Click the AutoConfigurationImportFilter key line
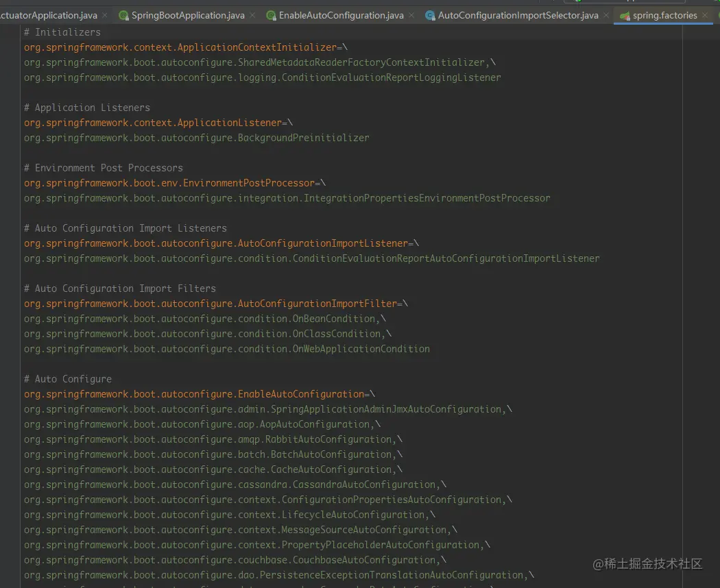 [x=216, y=304]
